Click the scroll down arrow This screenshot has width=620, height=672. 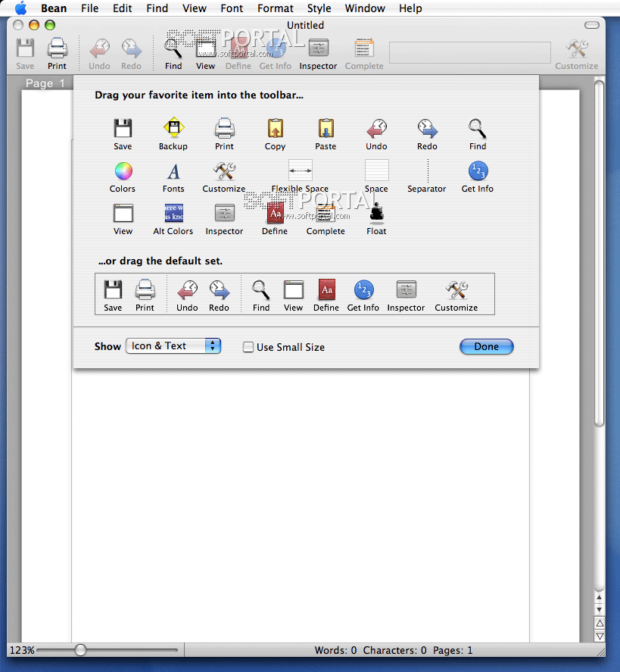tap(600, 609)
